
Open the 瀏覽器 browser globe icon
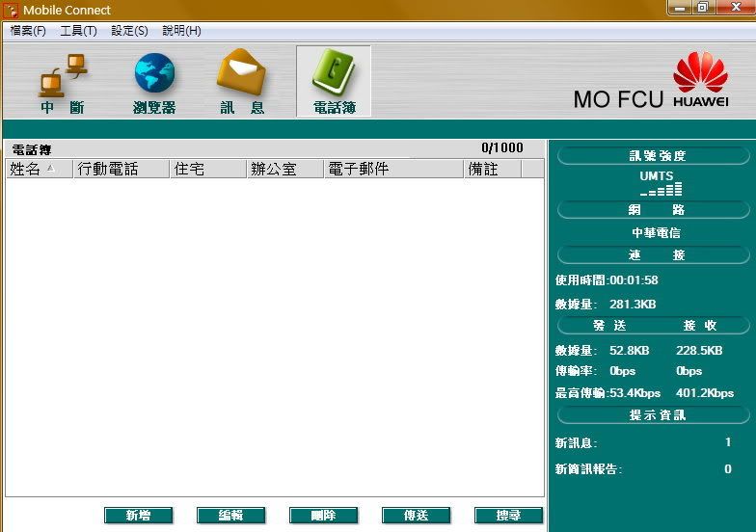(x=154, y=82)
